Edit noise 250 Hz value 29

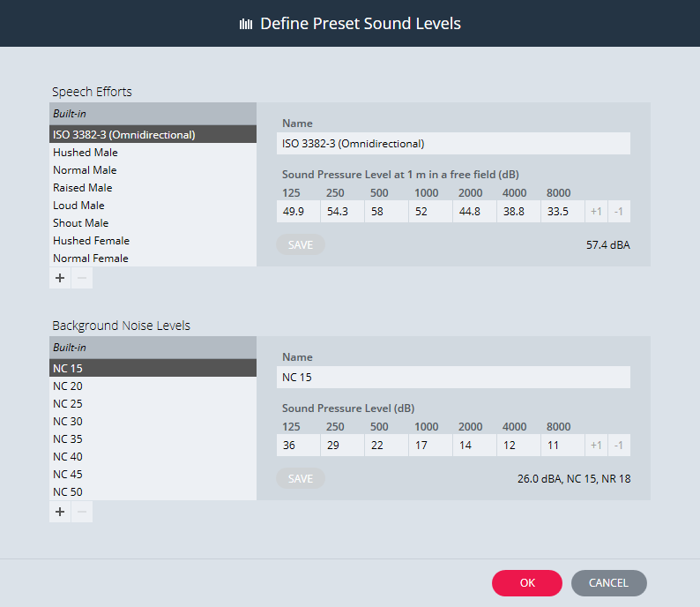pyautogui.click(x=342, y=445)
